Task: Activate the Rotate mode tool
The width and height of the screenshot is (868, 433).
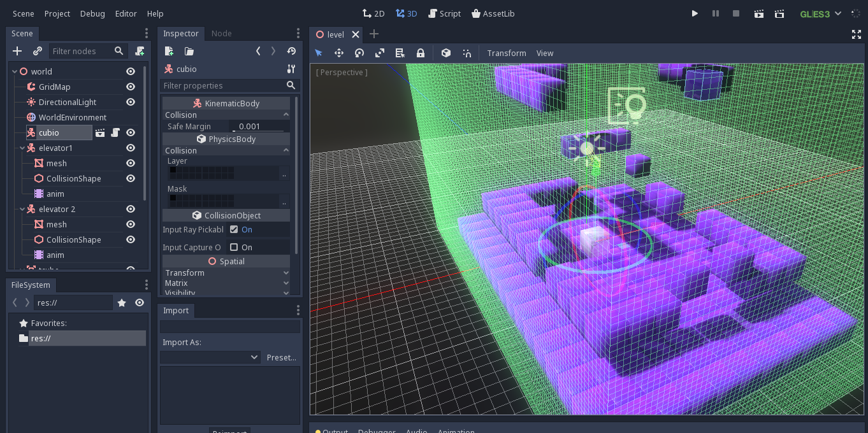Action: coord(359,53)
